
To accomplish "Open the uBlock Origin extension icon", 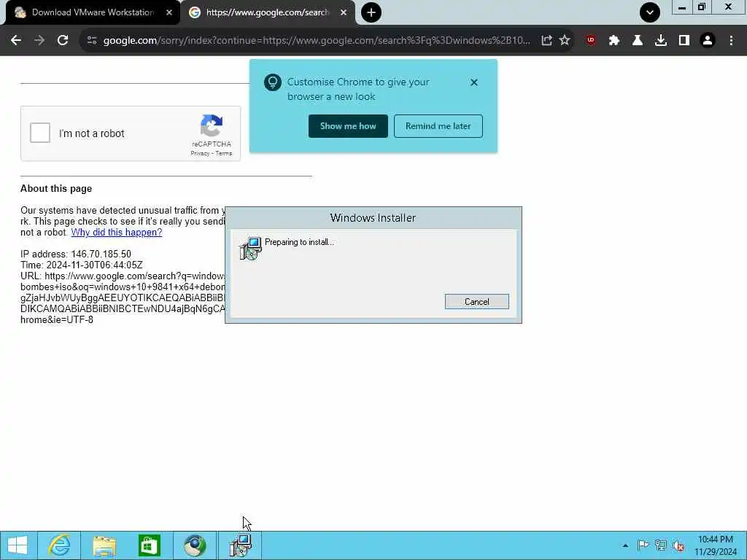I will (591, 41).
